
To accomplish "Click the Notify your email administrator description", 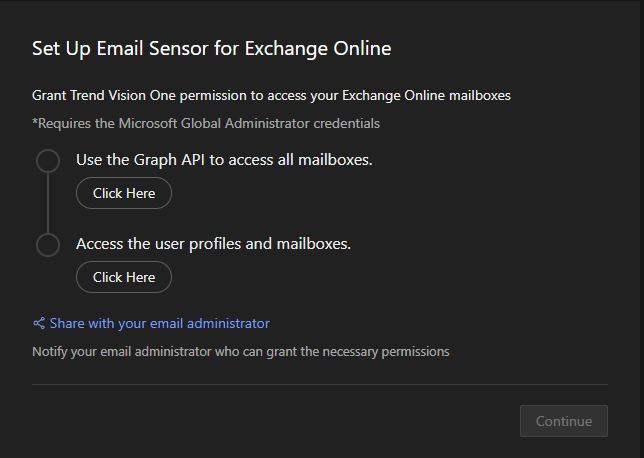I will click(240, 351).
